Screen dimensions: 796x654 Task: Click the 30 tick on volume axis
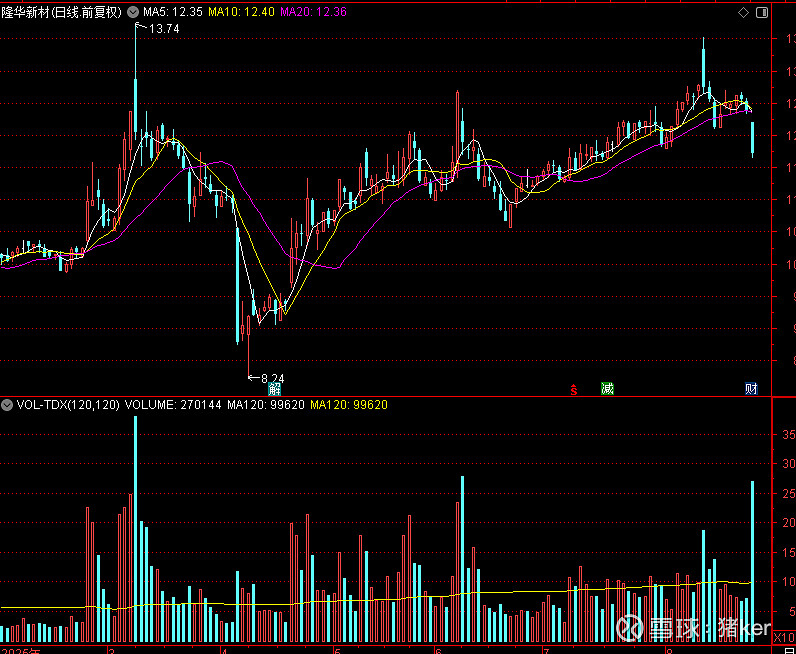[x=789, y=464]
